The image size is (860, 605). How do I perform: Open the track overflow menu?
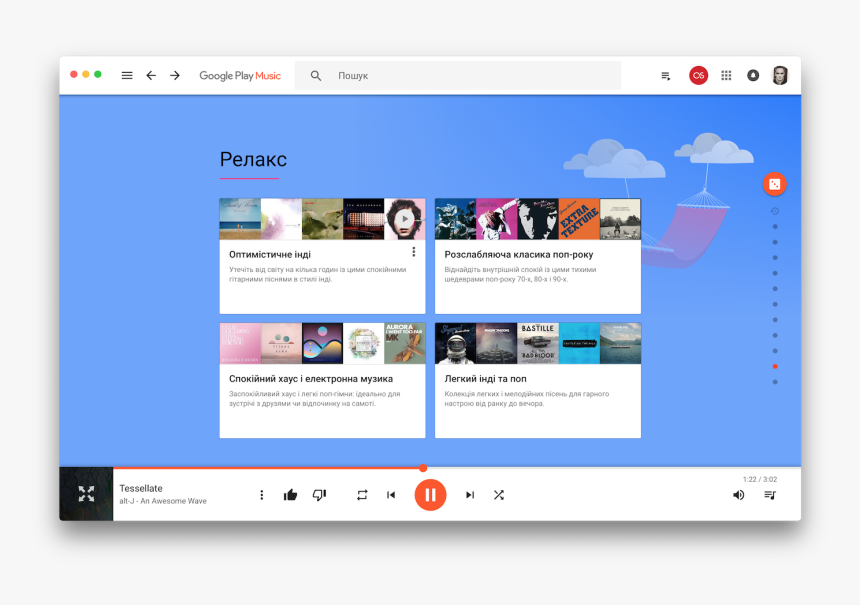tap(261, 494)
